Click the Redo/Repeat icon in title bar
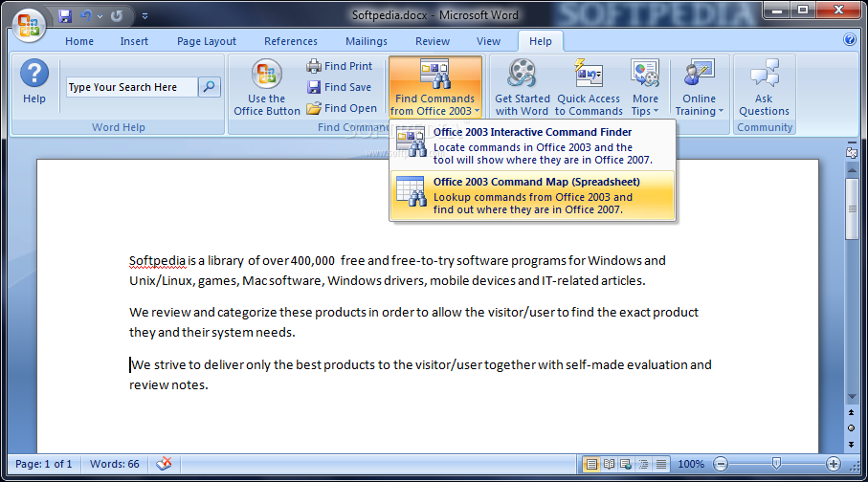 click(116, 16)
